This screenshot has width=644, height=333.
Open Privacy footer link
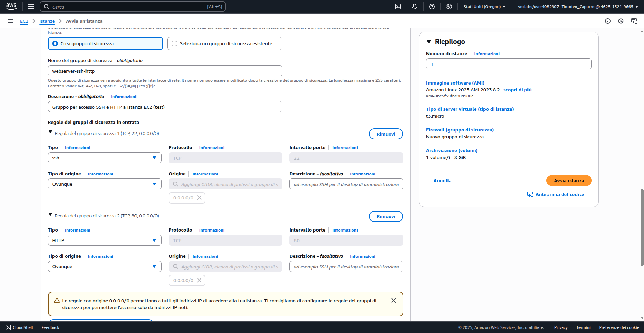pyautogui.click(x=561, y=327)
